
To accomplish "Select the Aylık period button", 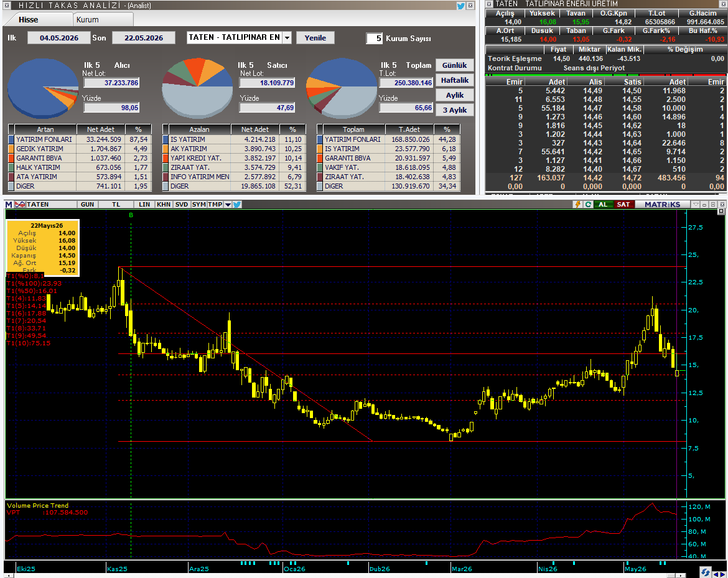I will point(455,95).
